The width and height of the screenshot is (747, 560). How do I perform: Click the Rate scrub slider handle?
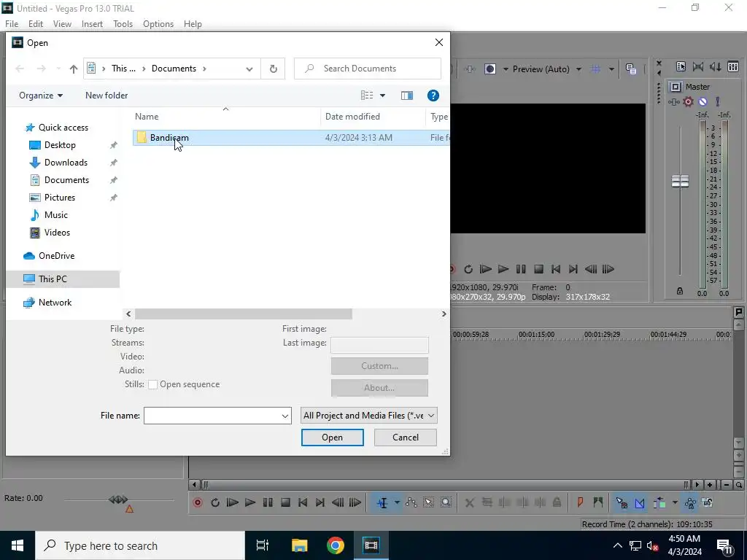(x=118, y=499)
